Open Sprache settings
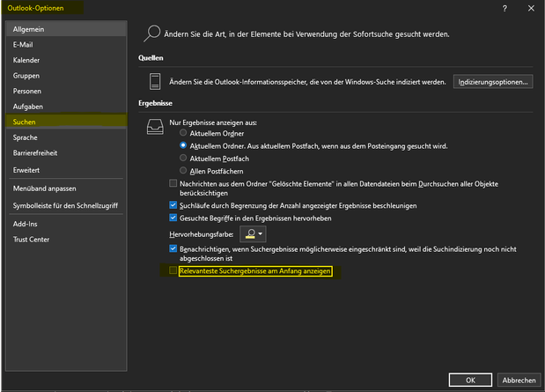 click(66, 137)
